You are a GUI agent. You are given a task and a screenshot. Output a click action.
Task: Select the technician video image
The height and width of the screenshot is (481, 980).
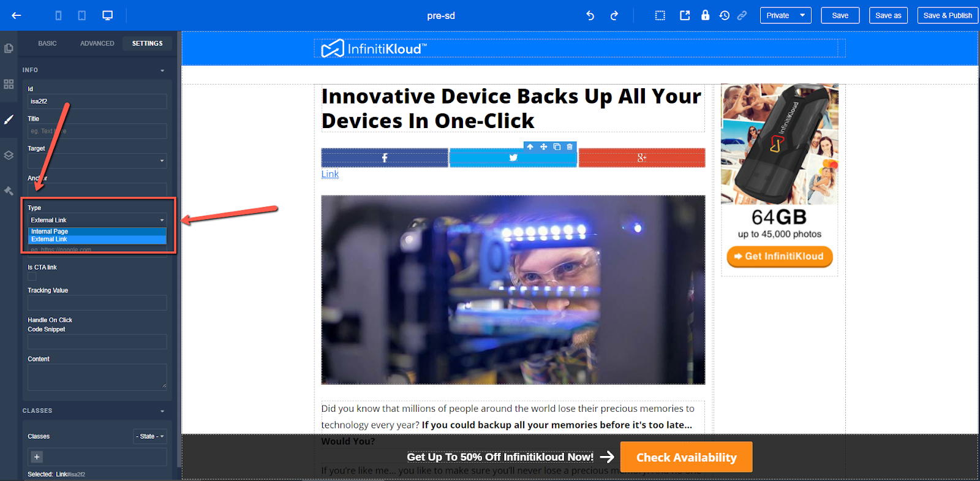513,290
